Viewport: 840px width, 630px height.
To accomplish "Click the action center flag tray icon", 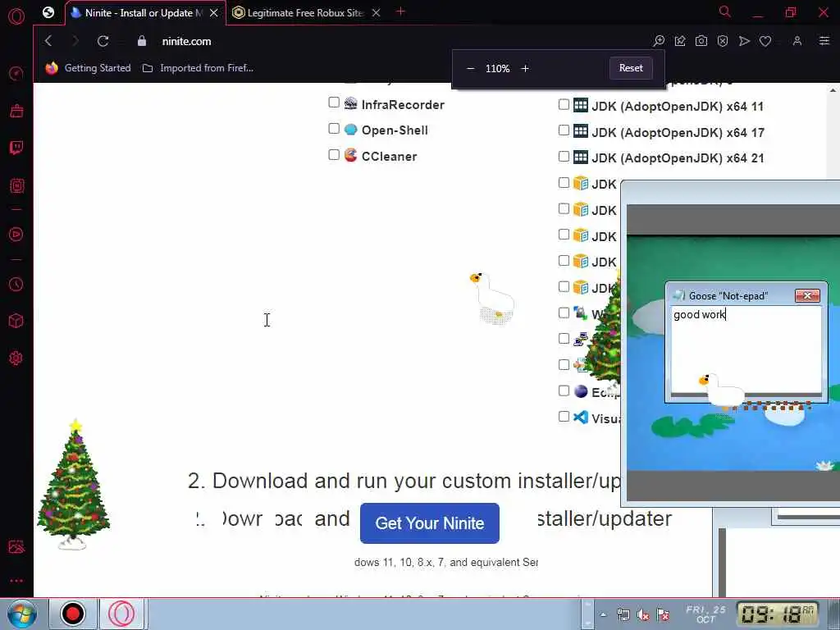I will tap(663, 615).
